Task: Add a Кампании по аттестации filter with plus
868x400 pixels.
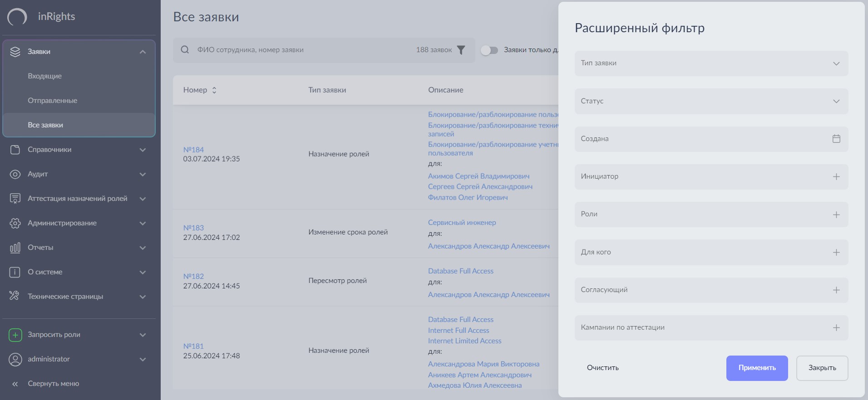Action: [x=836, y=327]
